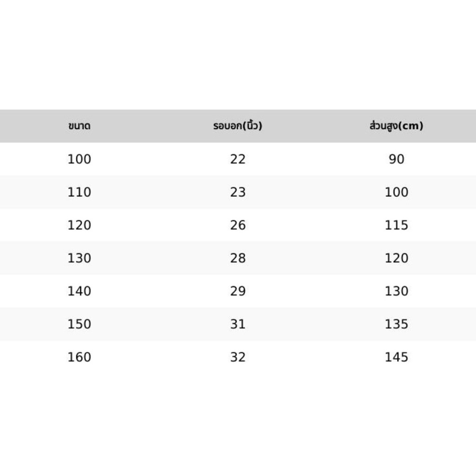The width and height of the screenshot is (476, 476).
Task: Click the ส่วนสูง(cm) column header
Action: pyautogui.click(x=396, y=126)
